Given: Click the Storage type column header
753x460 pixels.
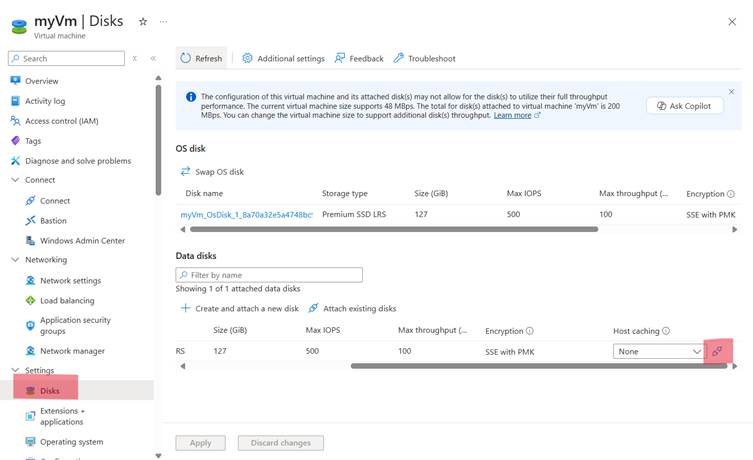Looking at the screenshot, I should click(x=344, y=194).
